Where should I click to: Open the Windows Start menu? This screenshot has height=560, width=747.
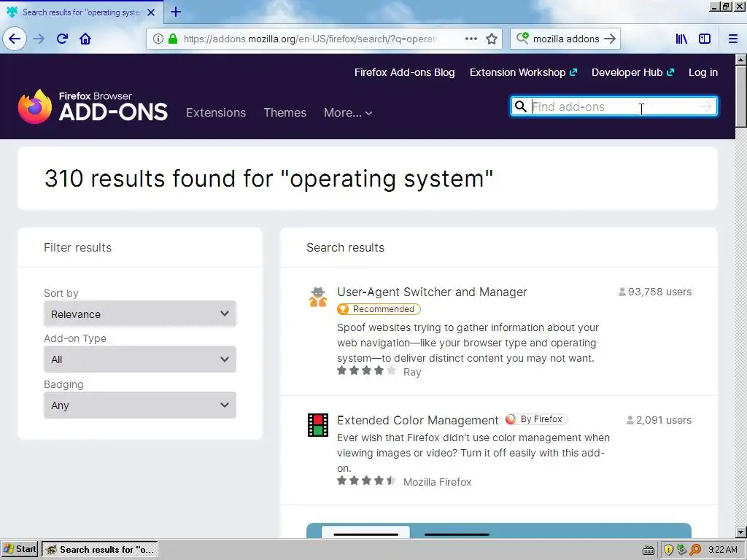tap(20, 550)
